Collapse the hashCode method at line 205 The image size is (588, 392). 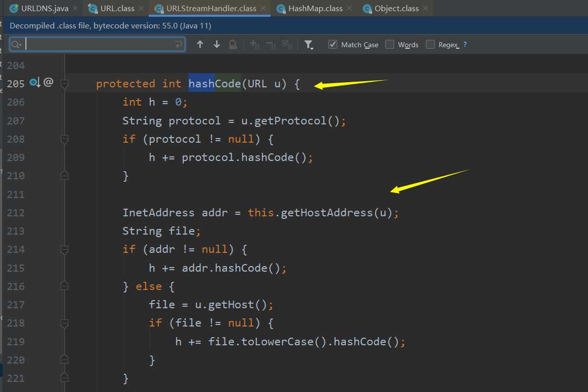click(64, 84)
